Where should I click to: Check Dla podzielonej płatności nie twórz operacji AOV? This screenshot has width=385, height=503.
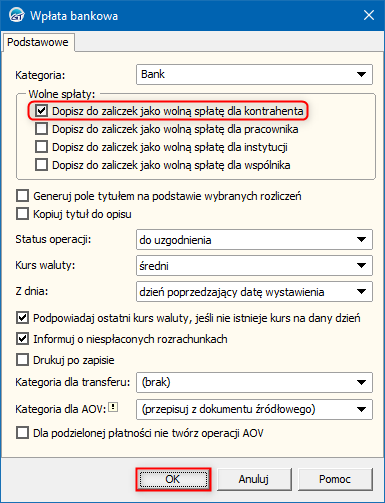22,433
